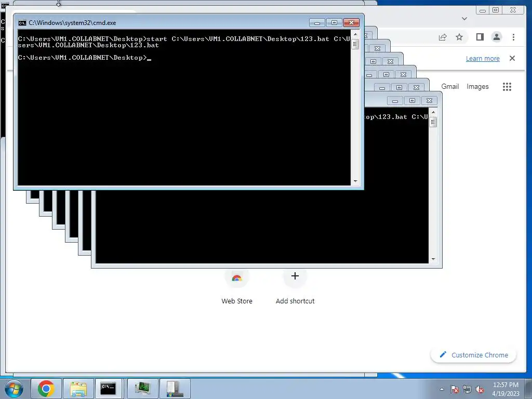Click the start 123.bat command text
Image resolution: width=532 pixels, height=399 pixels.
click(183, 42)
